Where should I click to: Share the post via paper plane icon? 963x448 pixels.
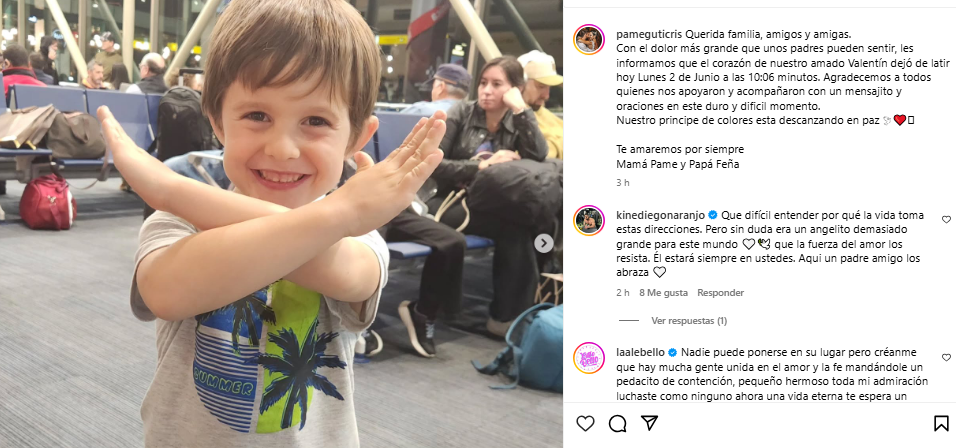click(649, 423)
